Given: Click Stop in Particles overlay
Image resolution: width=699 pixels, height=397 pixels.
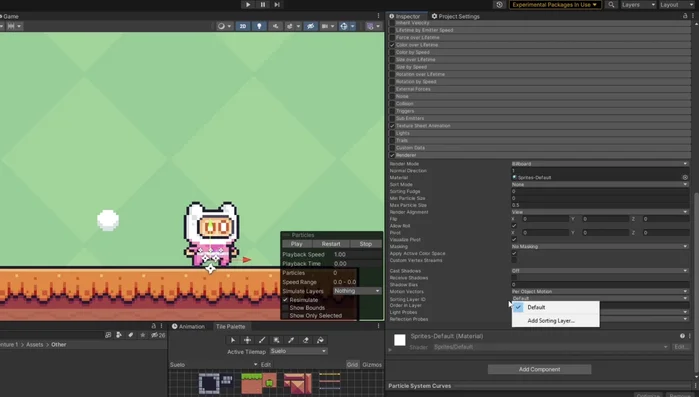Looking at the screenshot, I should pos(366,244).
